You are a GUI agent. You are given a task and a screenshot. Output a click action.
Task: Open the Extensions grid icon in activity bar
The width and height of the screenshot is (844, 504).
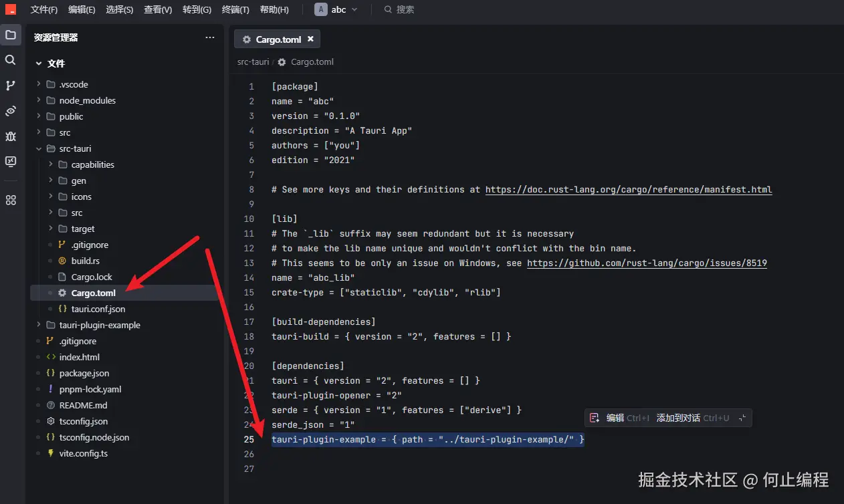coord(11,200)
